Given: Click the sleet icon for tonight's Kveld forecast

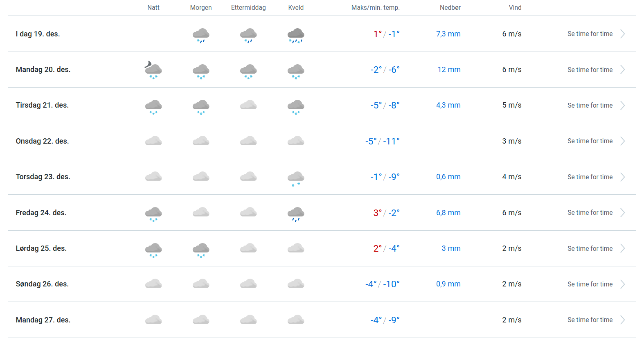Looking at the screenshot, I should tap(295, 35).
